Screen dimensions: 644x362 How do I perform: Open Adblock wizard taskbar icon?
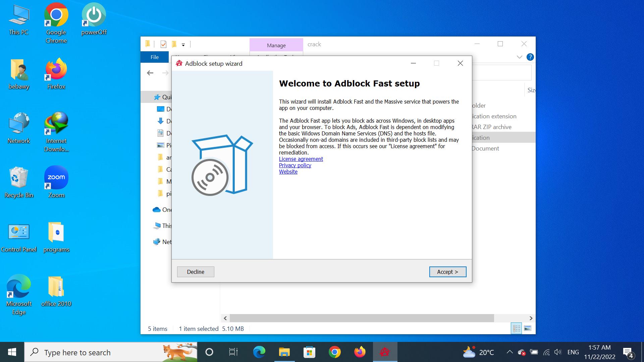click(x=385, y=352)
